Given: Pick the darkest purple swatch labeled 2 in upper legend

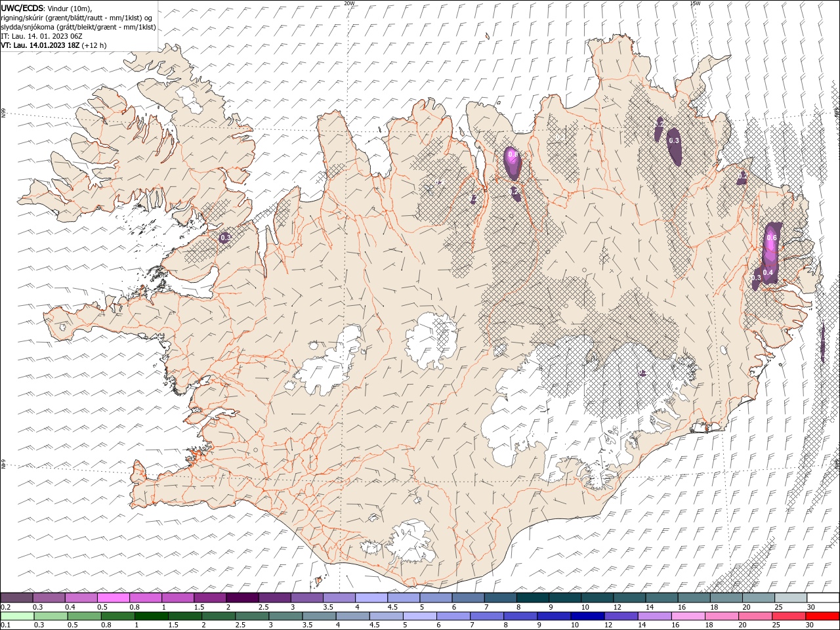Looking at the screenshot, I should 242,598.
